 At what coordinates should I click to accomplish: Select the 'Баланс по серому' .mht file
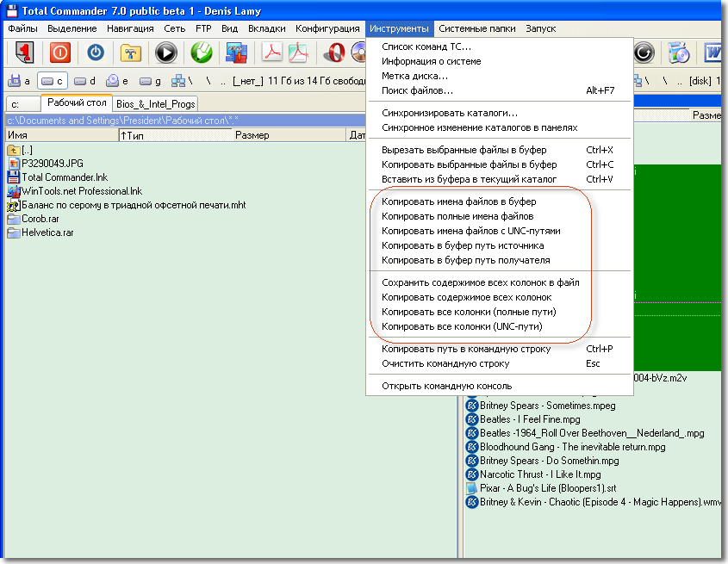tap(127, 205)
